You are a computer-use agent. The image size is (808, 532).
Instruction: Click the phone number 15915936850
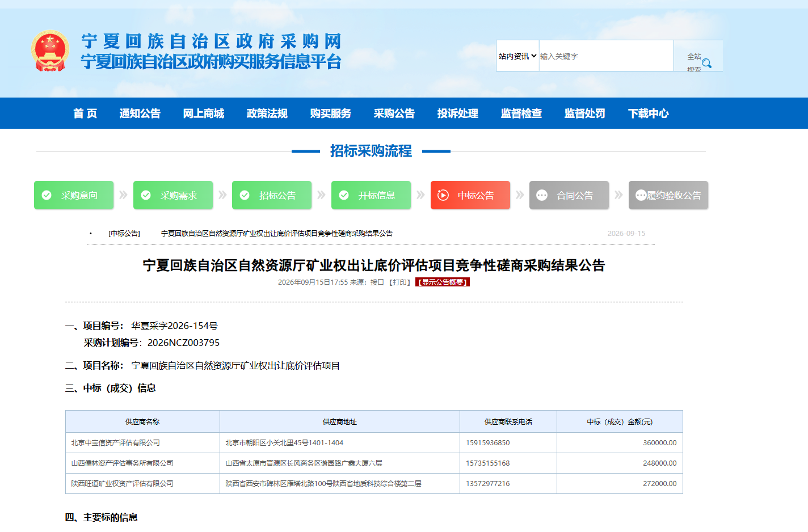pos(488,443)
